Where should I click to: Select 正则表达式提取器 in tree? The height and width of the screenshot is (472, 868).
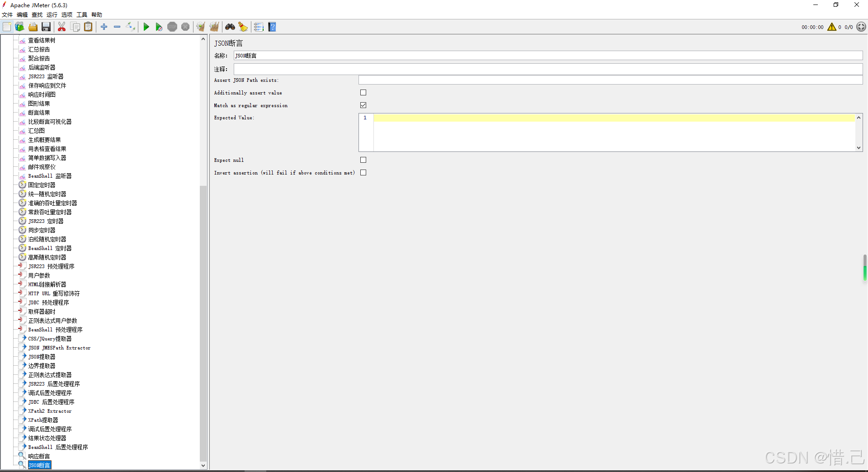pos(50,375)
